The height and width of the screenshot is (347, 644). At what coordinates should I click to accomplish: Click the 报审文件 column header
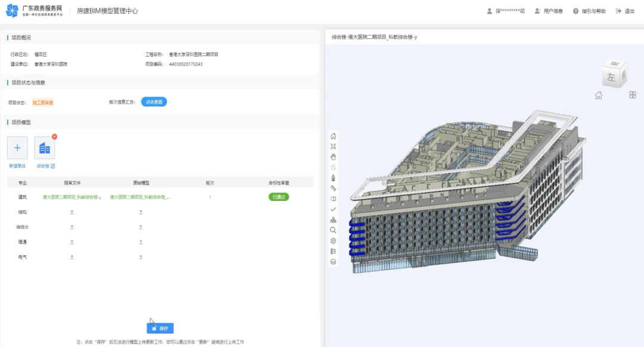click(72, 182)
